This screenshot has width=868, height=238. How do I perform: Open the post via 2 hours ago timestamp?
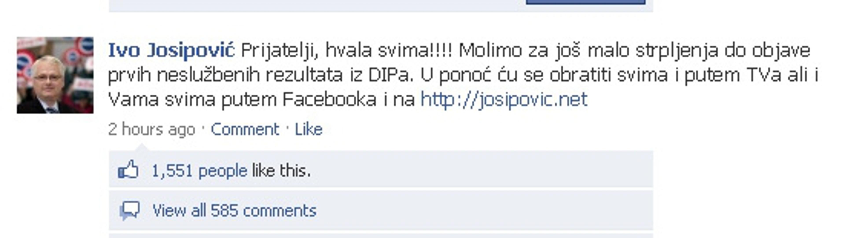pos(152,129)
